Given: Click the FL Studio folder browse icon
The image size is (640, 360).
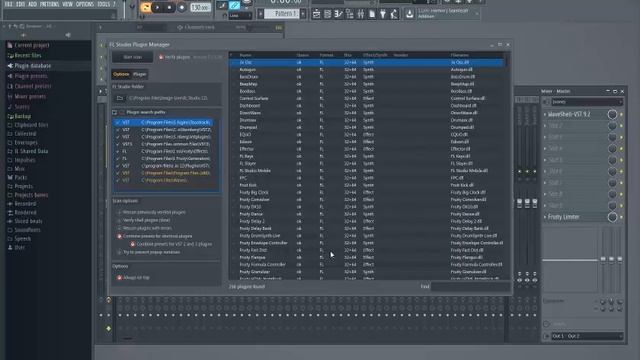Looking at the screenshot, I should 120,98.
